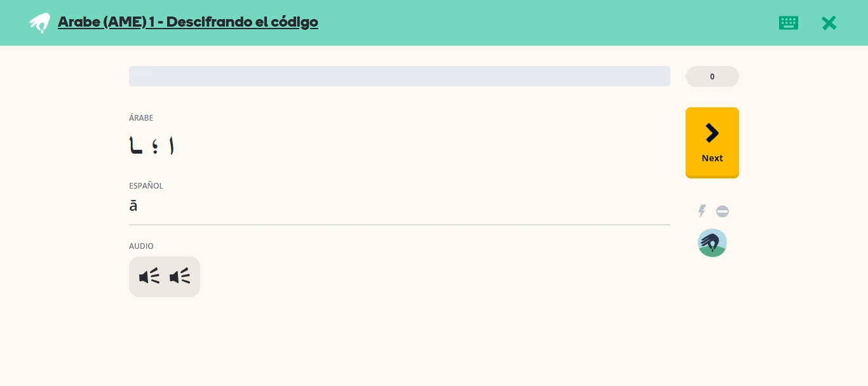
Task: Select the isolated alif letter on the right
Action: 170,145
